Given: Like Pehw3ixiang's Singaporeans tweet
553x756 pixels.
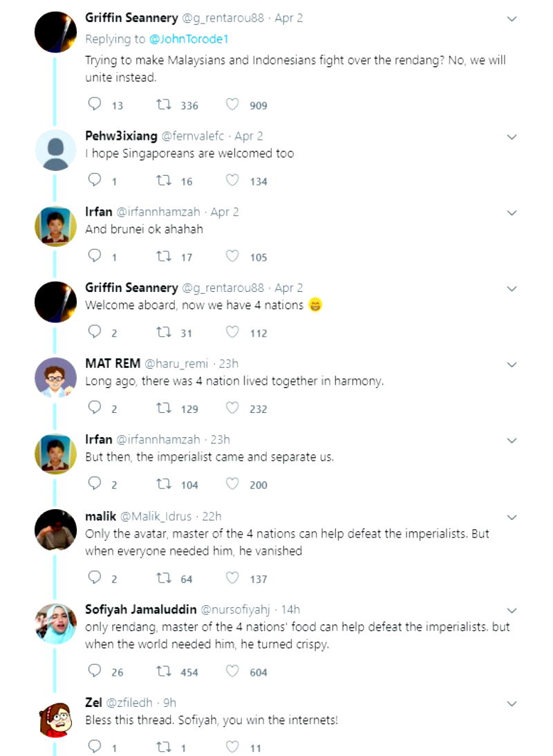Looking at the screenshot, I should click(233, 181).
